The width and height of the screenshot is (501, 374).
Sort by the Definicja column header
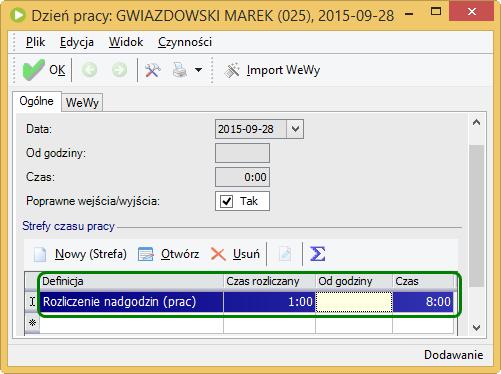[x=132, y=281]
